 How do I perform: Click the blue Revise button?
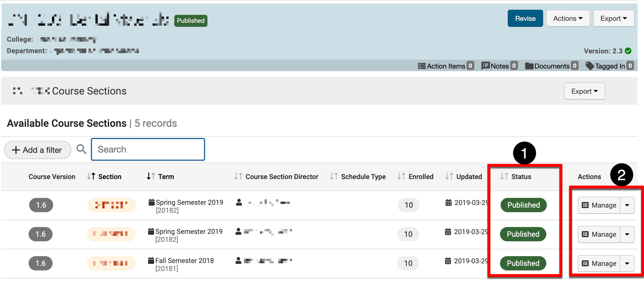tap(525, 19)
